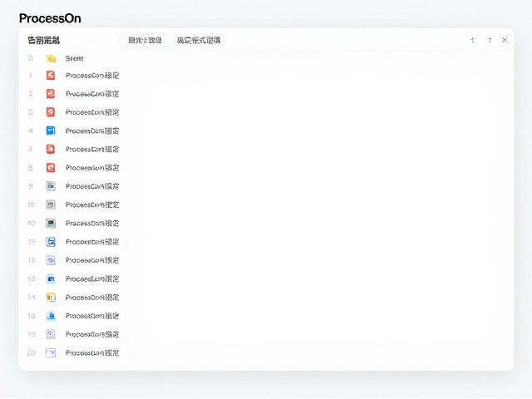Open the folder row name beside the folder icon

pos(74,58)
